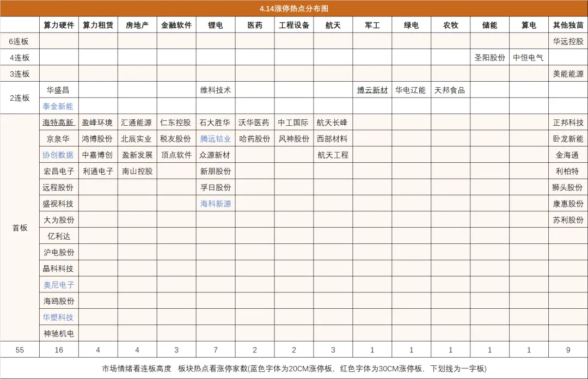This screenshot has width=588, height=379.
Task: Click the 仁东控股 cell
Action: tap(175, 123)
